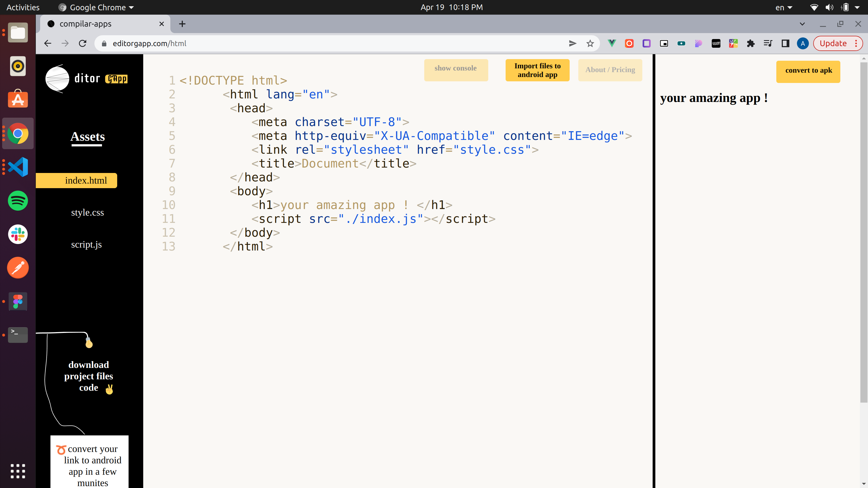Image resolution: width=868 pixels, height=488 pixels.
Task: Open the About / Pricing page
Action: 610,70
